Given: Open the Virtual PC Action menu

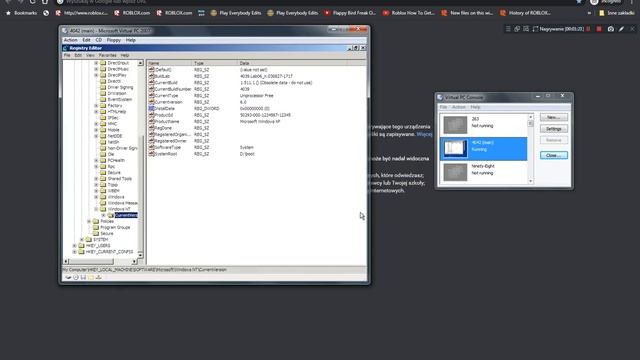Looking at the screenshot, I should [70, 40].
